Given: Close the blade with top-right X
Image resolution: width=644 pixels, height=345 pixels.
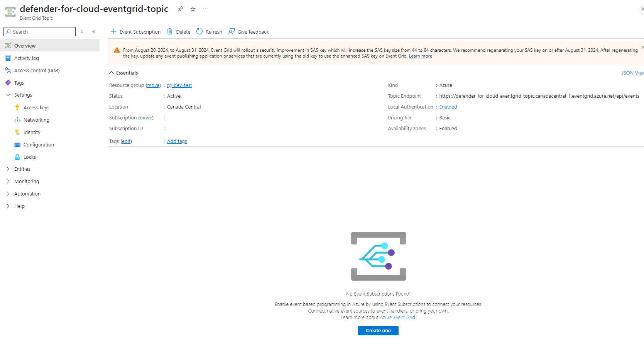Looking at the screenshot, I should pyautogui.click(x=642, y=9).
